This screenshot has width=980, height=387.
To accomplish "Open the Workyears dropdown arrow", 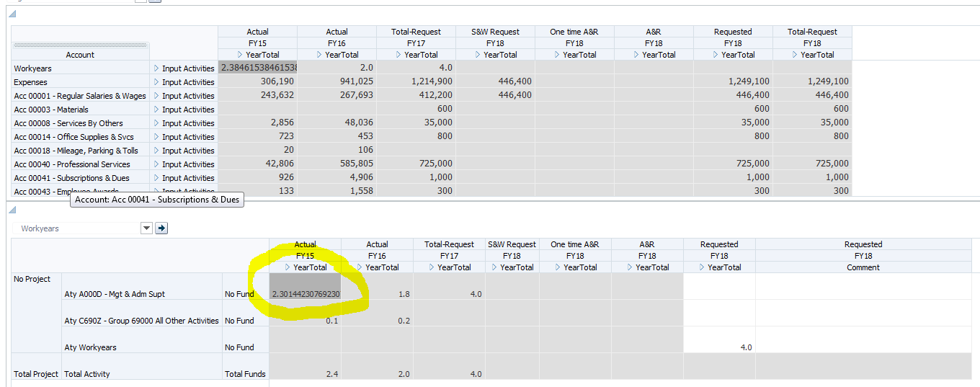I will (147, 228).
